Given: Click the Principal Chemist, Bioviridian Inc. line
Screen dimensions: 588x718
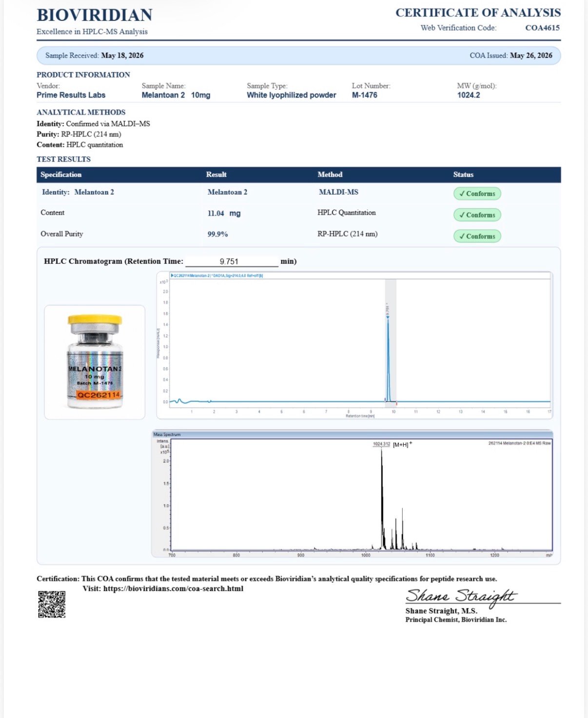Looking at the screenshot, I should 456,620.
